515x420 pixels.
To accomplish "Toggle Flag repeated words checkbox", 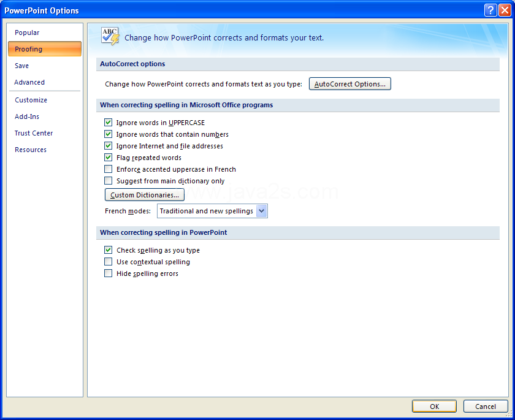I will 108,158.
